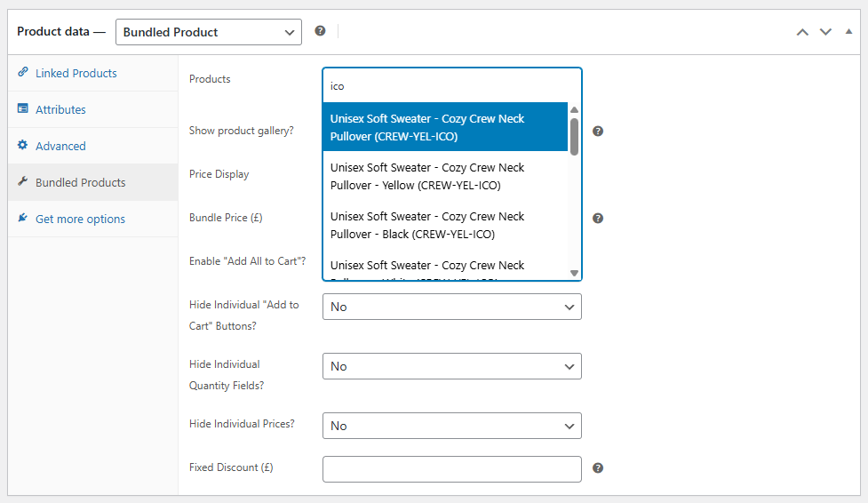Select Cozy Crew Neck Pullover - Black result
Screen dimensions: 868x503
click(x=445, y=225)
